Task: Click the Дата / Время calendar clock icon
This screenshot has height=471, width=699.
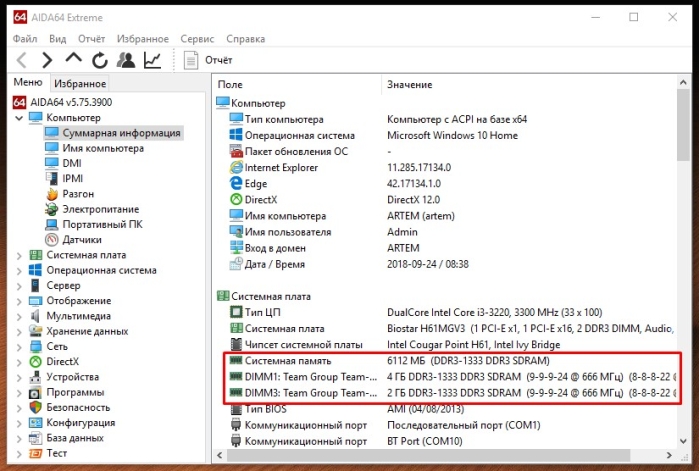Action: coord(236,264)
